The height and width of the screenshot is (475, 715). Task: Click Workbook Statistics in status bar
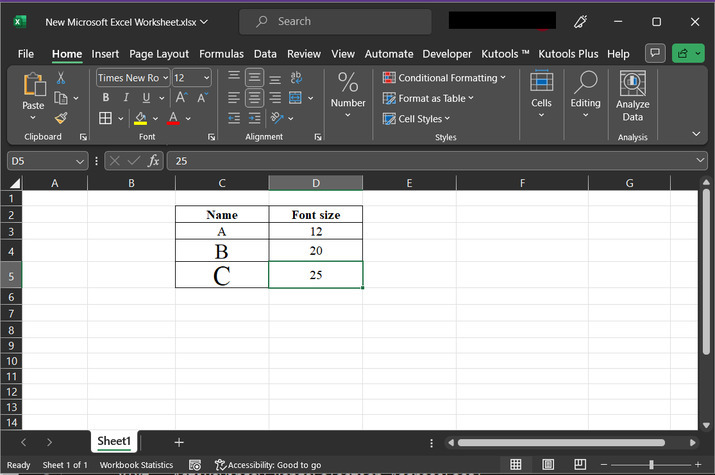[x=136, y=465]
